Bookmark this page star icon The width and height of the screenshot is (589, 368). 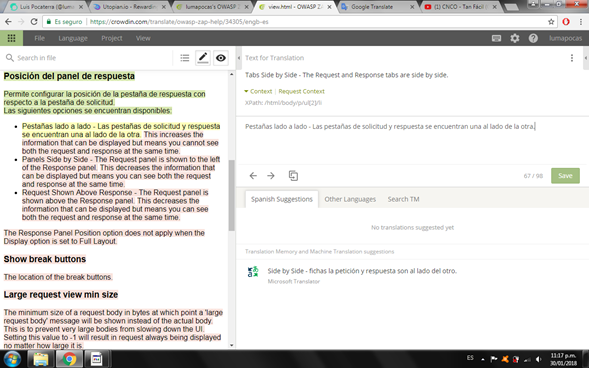[551, 22]
